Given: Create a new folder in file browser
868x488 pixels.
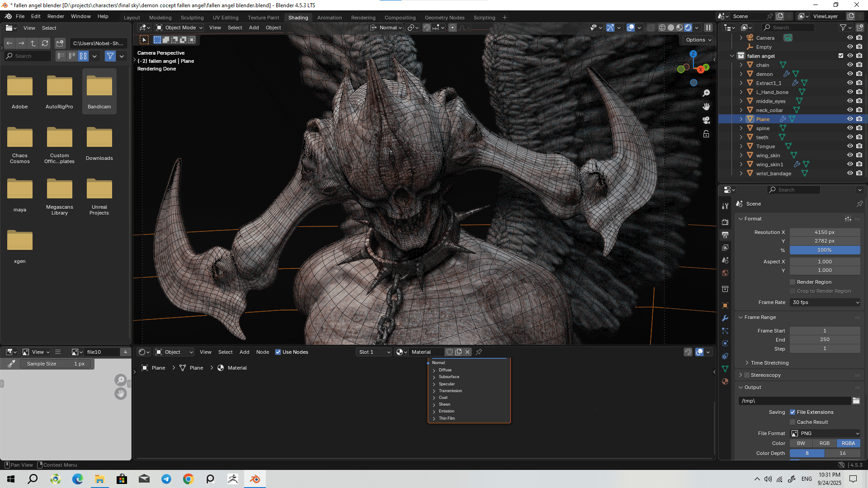Looking at the screenshot, I should (60, 43).
